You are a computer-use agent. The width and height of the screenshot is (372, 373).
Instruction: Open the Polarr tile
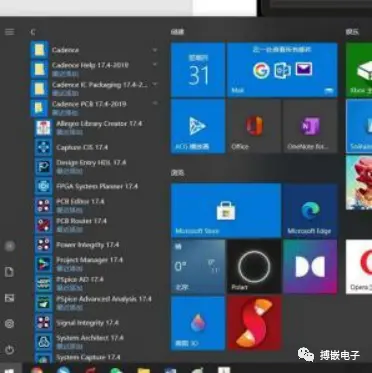(254, 267)
